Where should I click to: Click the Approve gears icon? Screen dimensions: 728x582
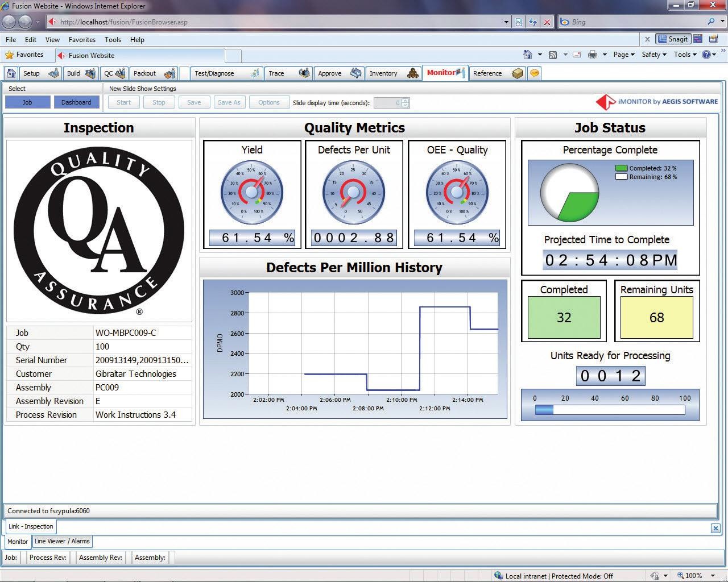[x=356, y=73]
